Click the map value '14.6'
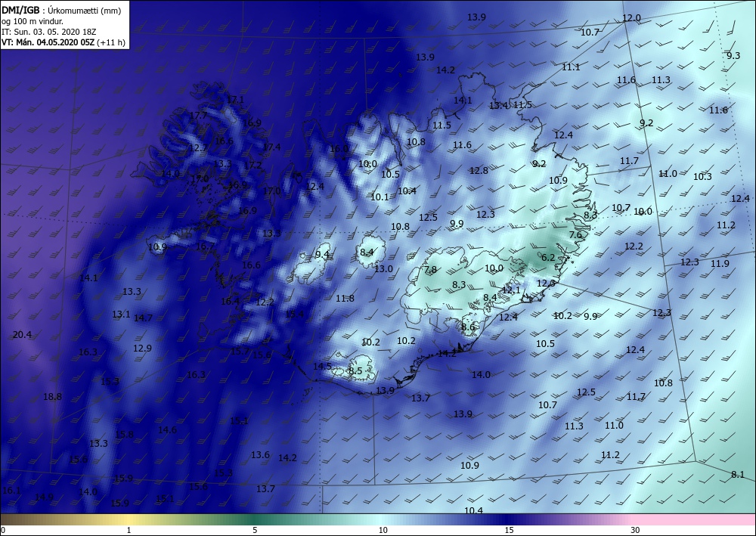The width and height of the screenshot is (756, 536). (x=167, y=430)
